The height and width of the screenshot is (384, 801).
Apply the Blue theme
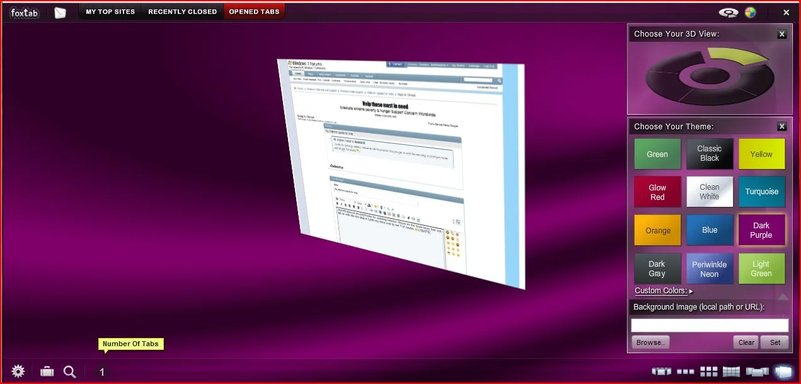(x=710, y=230)
